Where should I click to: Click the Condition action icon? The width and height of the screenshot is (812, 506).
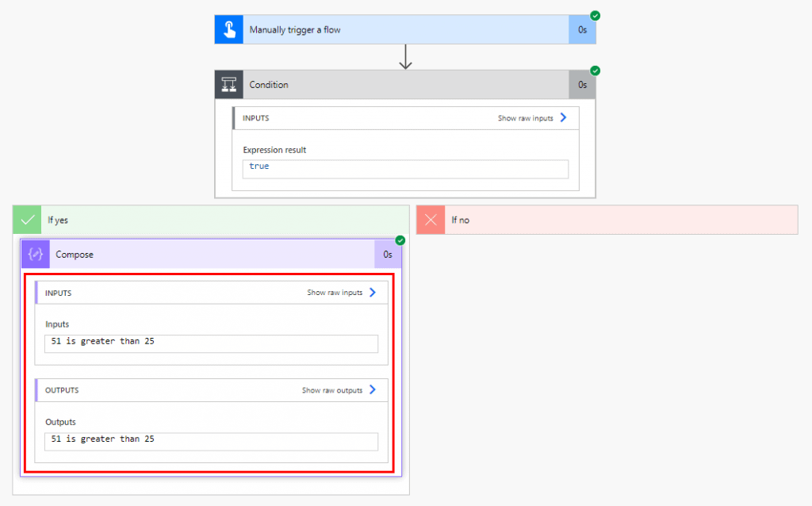pos(229,84)
